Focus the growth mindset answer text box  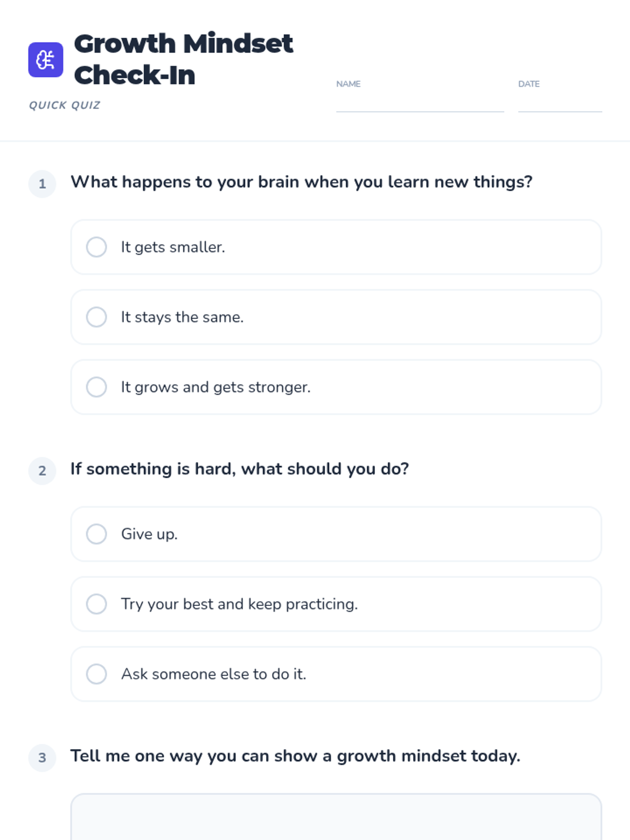tap(336, 817)
